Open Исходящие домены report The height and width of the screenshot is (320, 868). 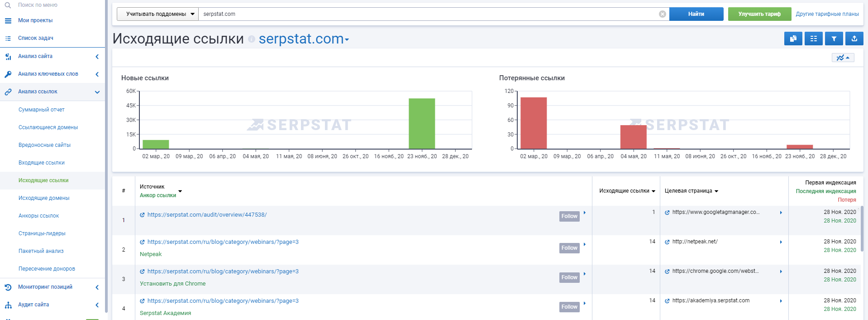[44, 198]
